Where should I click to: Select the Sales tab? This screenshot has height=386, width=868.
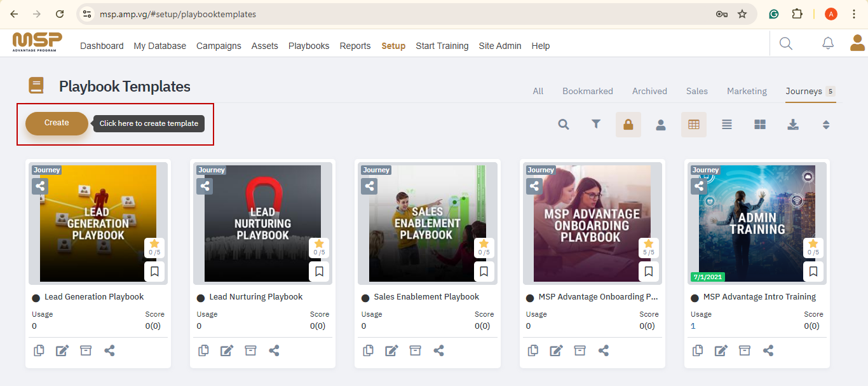point(697,91)
